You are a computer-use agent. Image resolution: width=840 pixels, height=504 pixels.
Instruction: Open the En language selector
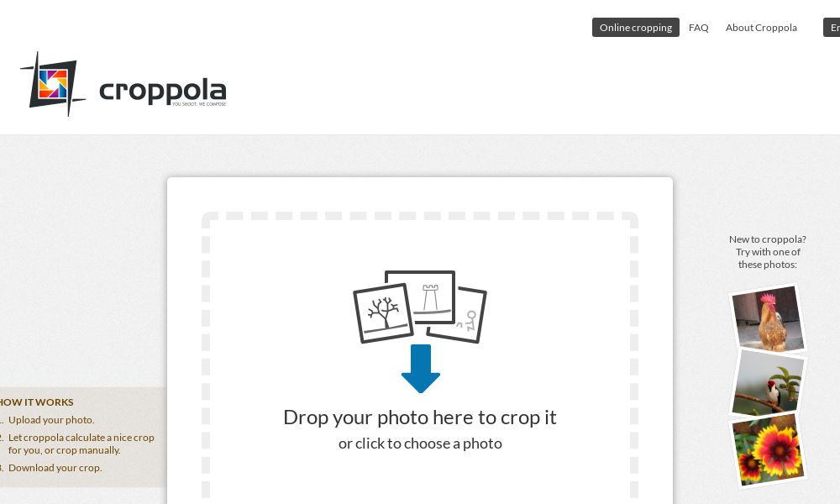tap(834, 28)
